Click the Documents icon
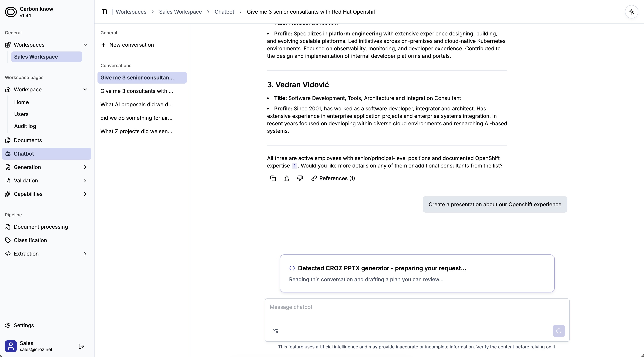Screen dimensions: 644x357 click(8, 140)
